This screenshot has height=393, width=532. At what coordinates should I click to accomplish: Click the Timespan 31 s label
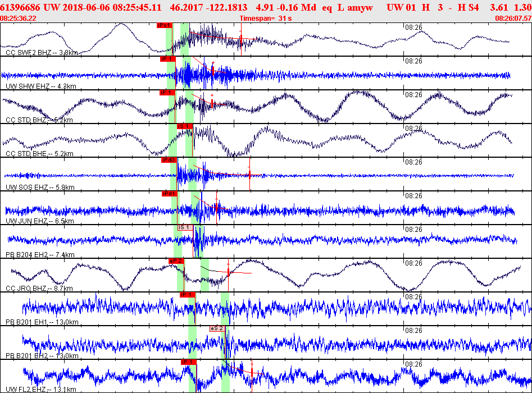[266, 19]
